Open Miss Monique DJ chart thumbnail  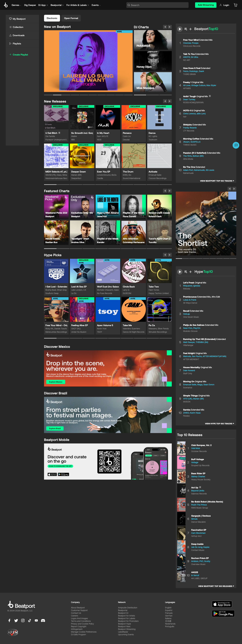click(x=153, y=82)
